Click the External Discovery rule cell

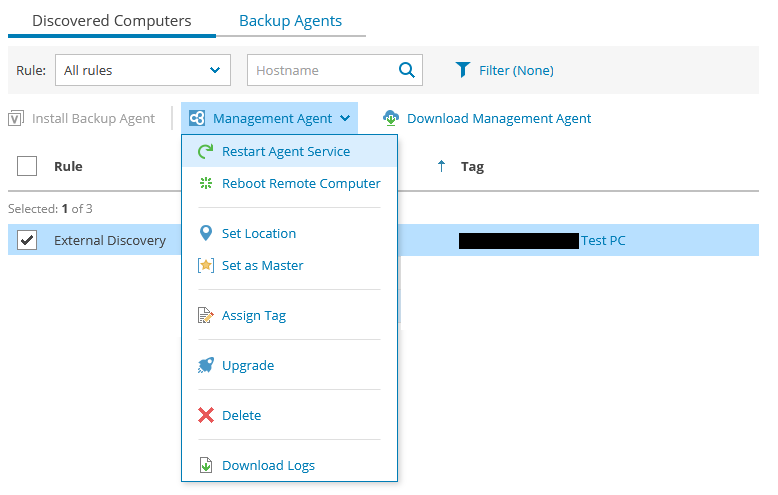tap(110, 241)
